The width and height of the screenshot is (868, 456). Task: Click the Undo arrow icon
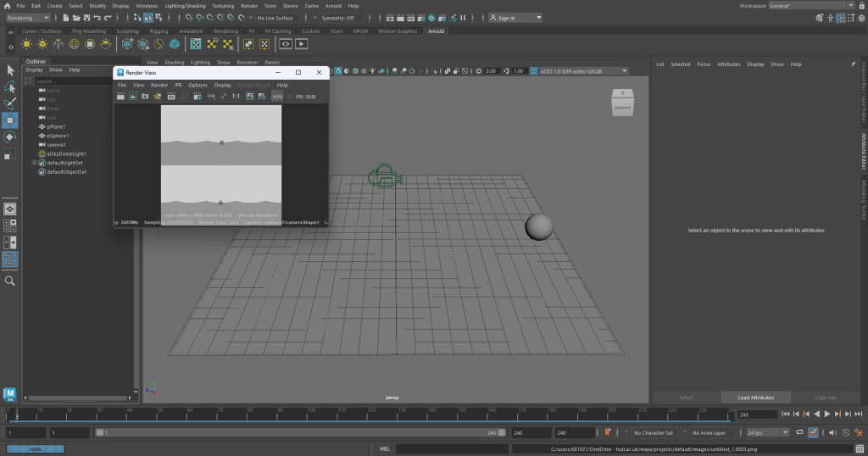tap(97, 18)
